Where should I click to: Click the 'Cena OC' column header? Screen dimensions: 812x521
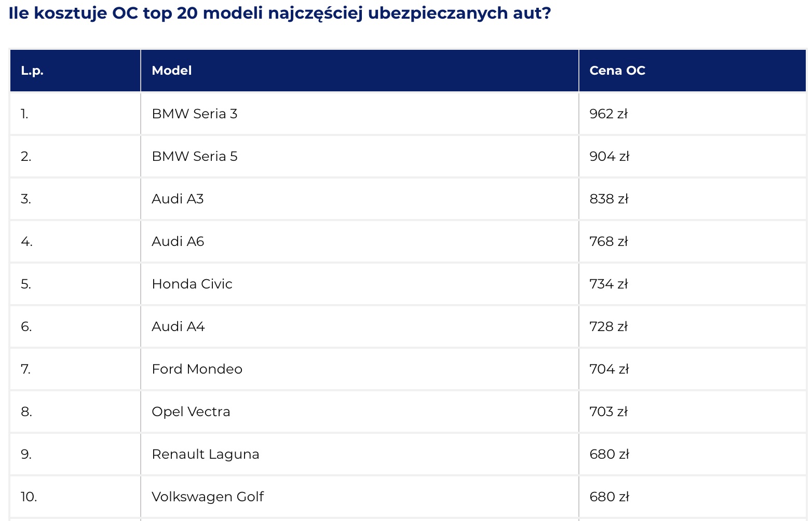[x=693, y=71]
